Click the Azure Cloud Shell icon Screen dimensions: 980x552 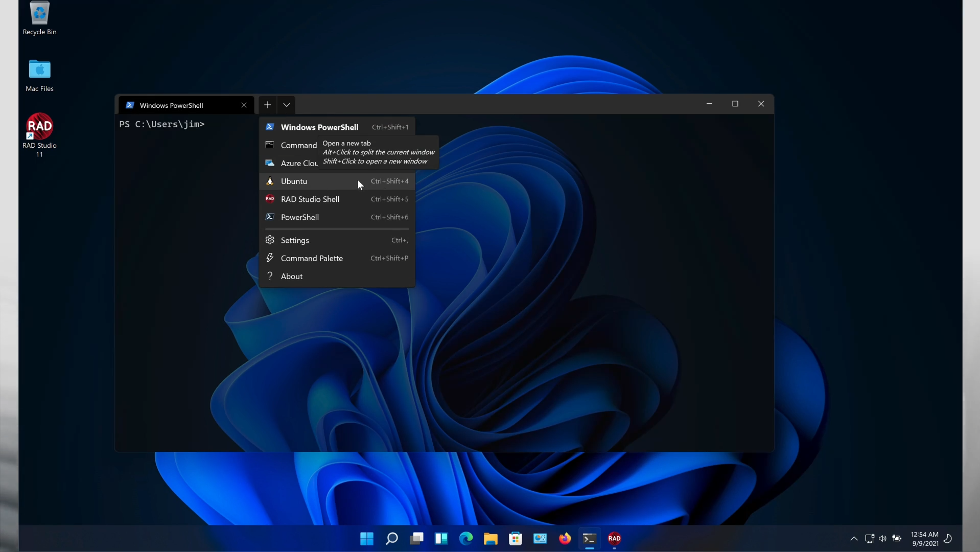[270, 163]
